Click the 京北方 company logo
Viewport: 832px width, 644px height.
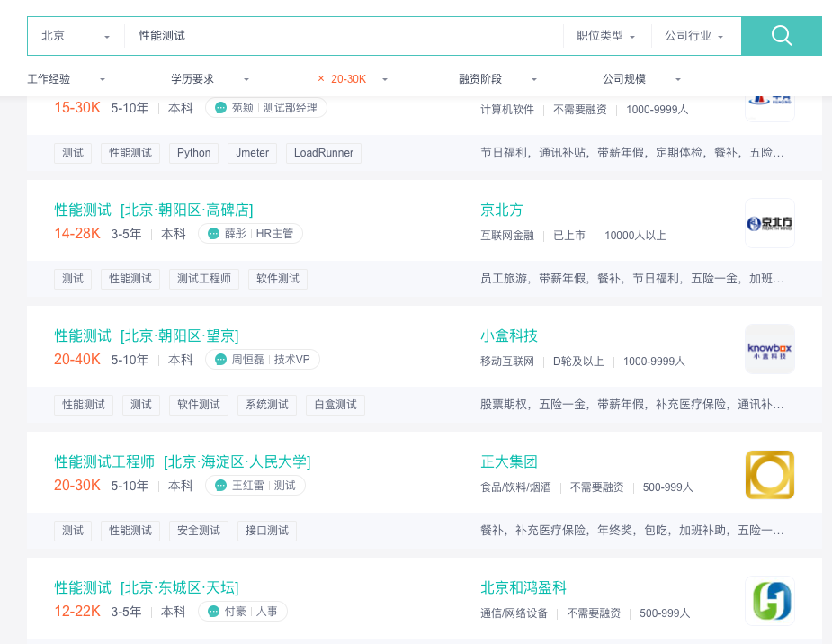[769, 223]
